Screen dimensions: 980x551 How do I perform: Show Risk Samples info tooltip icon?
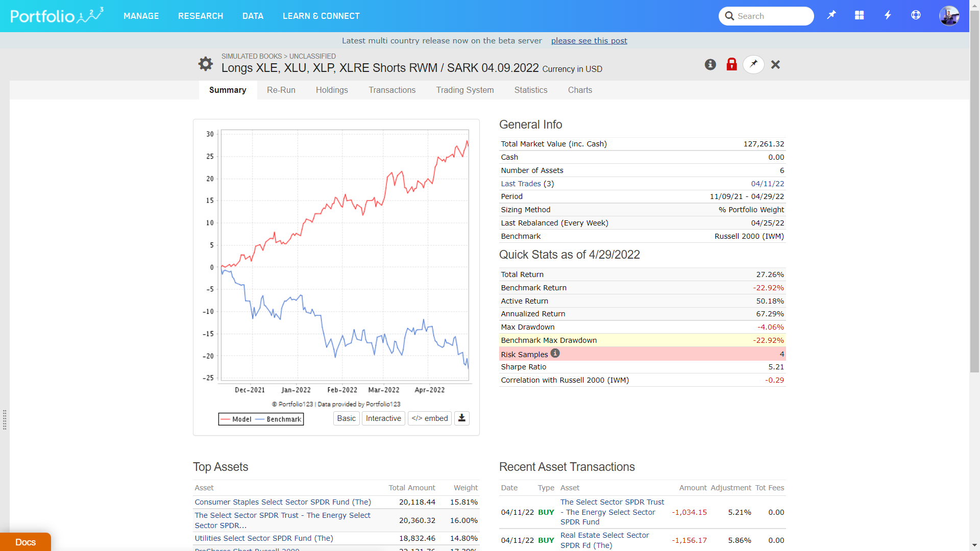(x=555, y=353)
